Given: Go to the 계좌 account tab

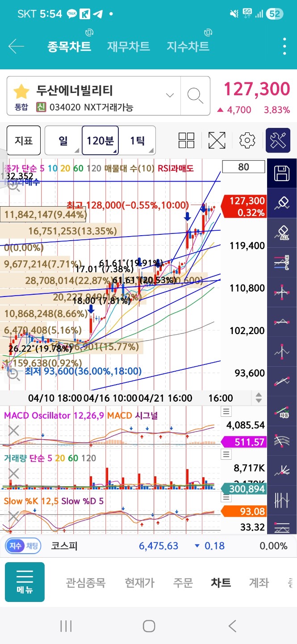Looking at the screenshot, I should tap(259, 583).
